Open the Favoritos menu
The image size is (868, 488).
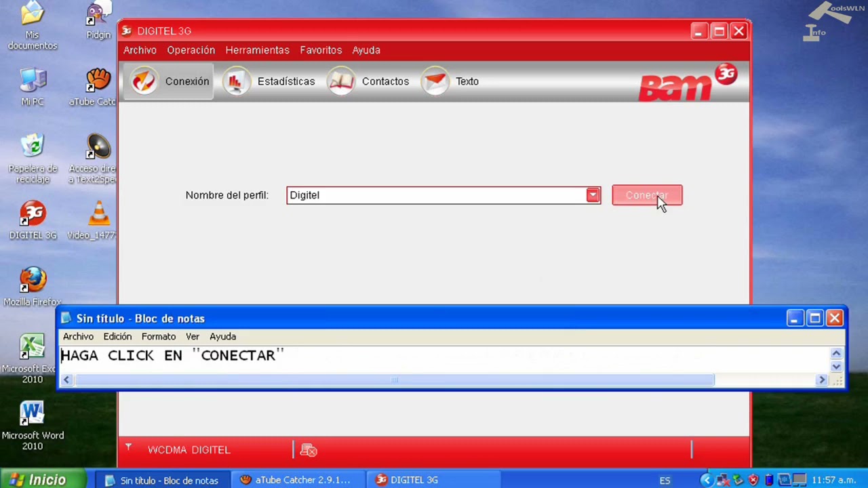(x=321, y=50)
